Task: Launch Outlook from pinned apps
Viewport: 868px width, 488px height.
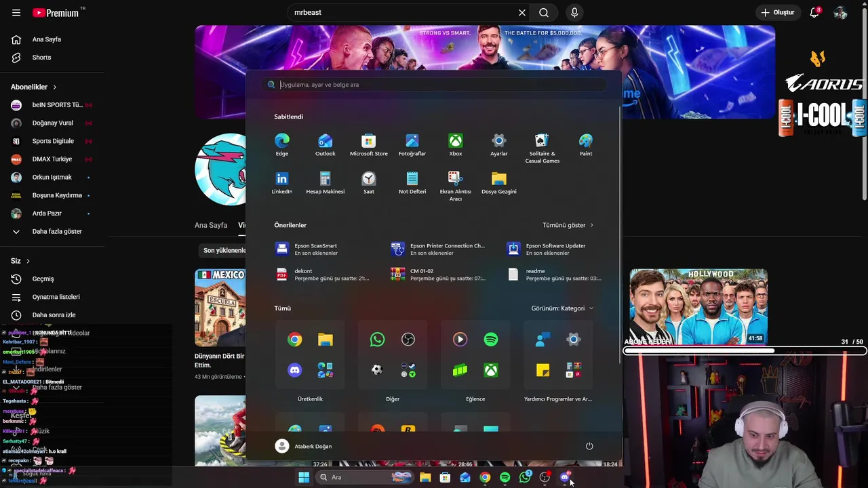Action: [x=325, y=145]
